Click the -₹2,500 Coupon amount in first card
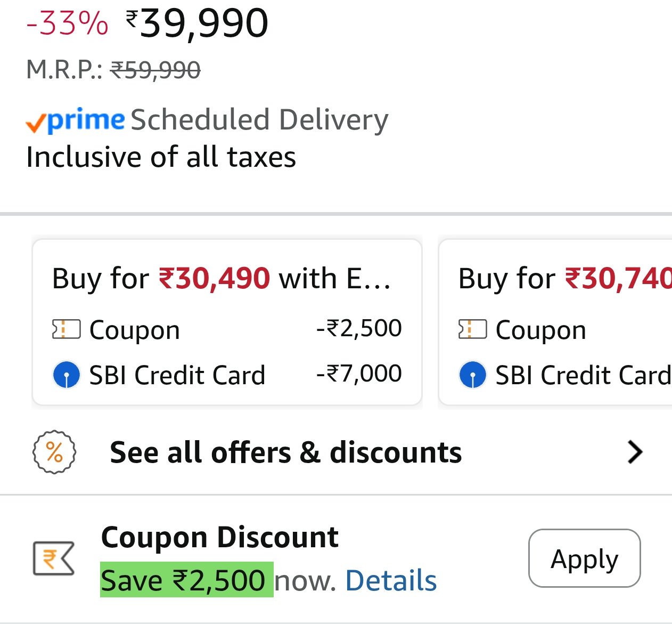The width and height of the screenshot is (672, 624). [x=359, y=328]
